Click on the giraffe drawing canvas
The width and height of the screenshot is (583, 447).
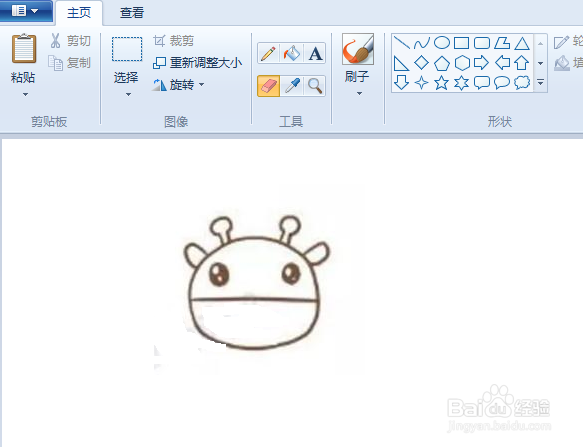[292, 293]
